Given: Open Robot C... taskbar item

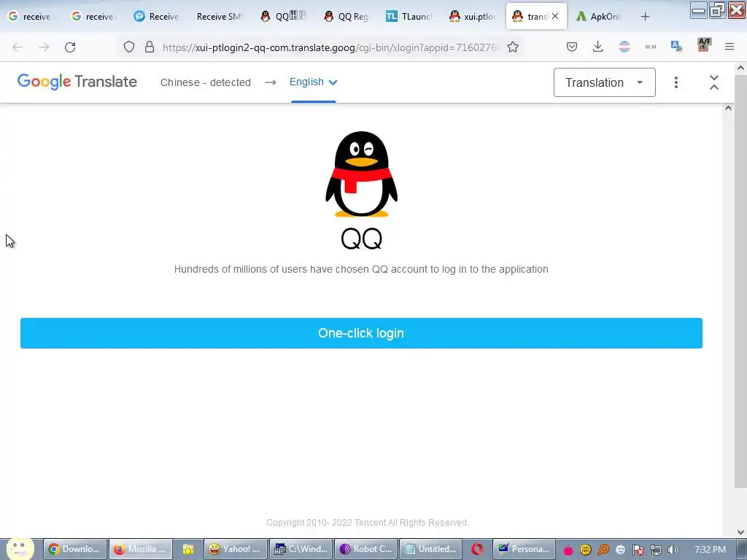Looking at the screenshot, I should click(x=365, y=549).
